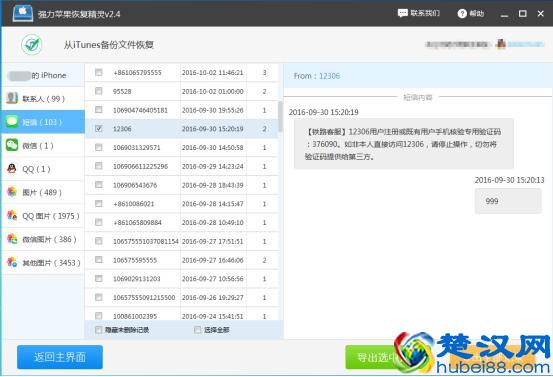This screenshot has height=377, width=553.
Task: Click number 106575551037081154 in list
Action: click(x=146, y=242)
